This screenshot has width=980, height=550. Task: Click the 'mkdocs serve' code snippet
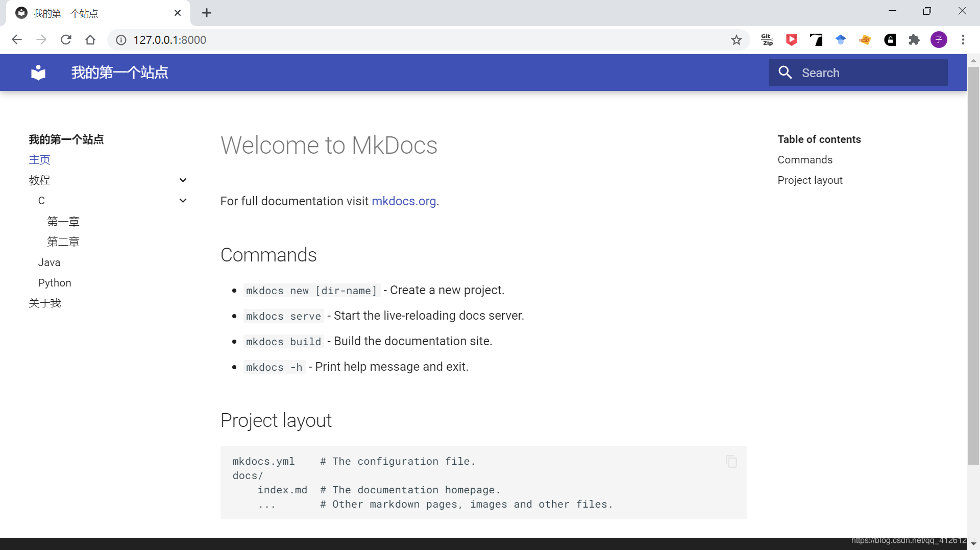coord(283,316)
